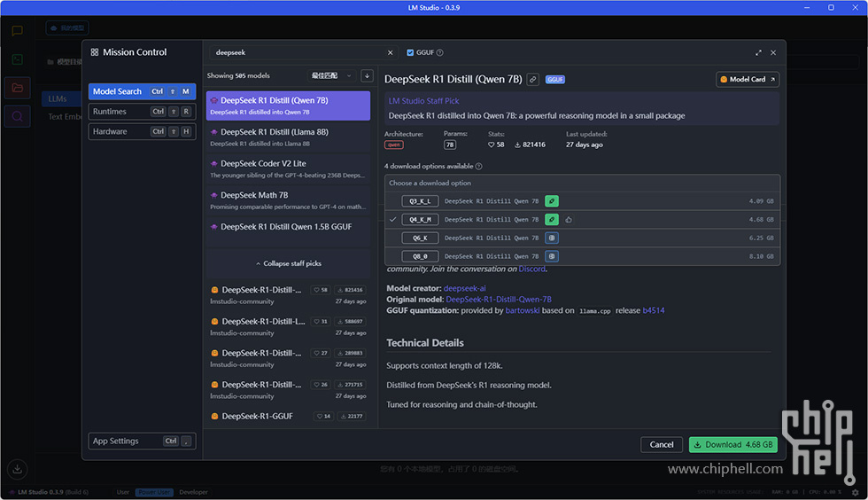
Task: Click the GGUF badge beside the model title
Action: click(x=554, y=80)
